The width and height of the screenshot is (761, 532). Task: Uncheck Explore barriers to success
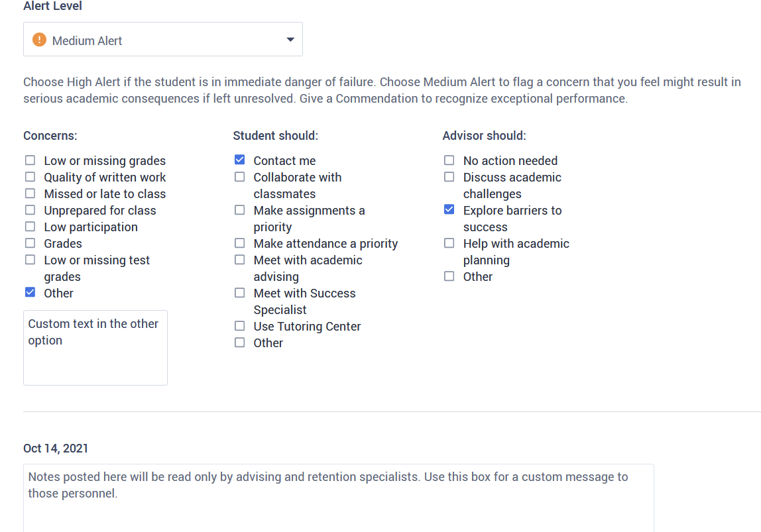[x=449, y=209]
